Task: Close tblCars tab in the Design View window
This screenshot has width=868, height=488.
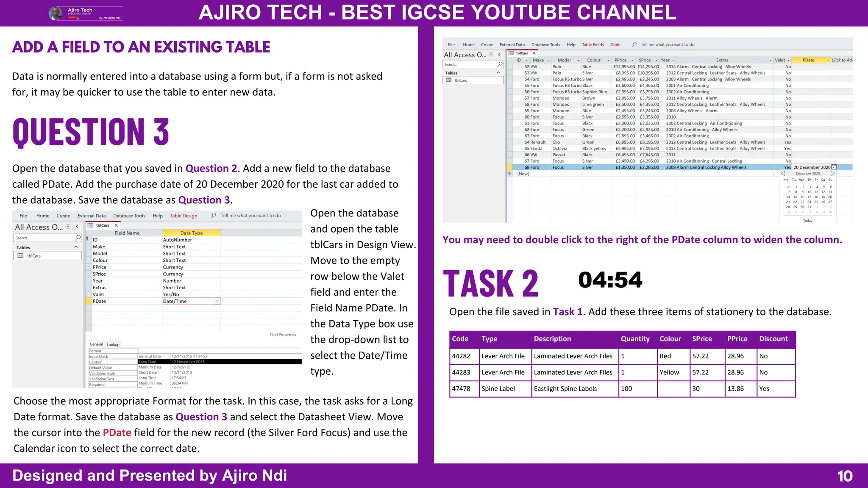Action: [x=116, y=225]
